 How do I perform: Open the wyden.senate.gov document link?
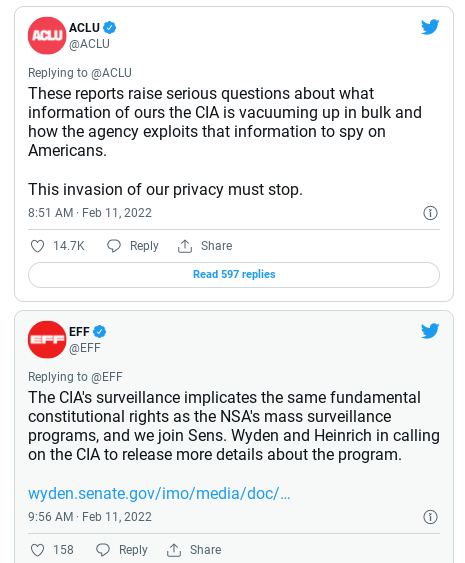[x=159, y=494]
